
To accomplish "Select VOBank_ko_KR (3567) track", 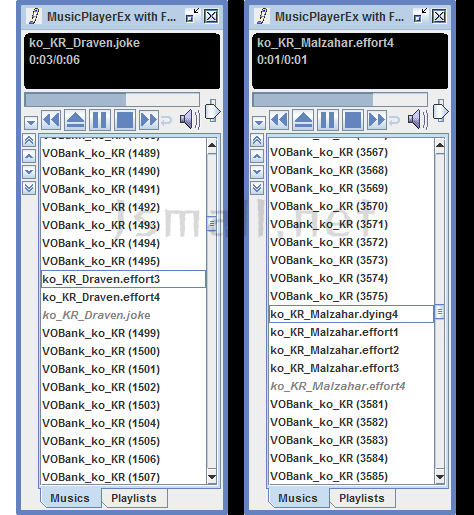I will pyautogui.click(x=351, y=152).
